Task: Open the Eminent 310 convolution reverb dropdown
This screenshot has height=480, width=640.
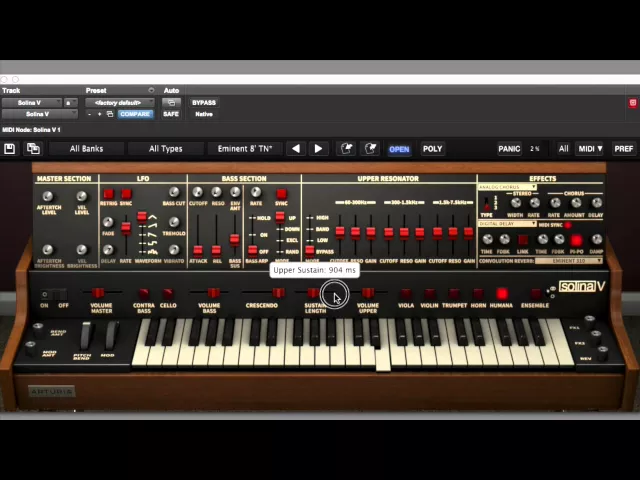Action: (569, 261)
